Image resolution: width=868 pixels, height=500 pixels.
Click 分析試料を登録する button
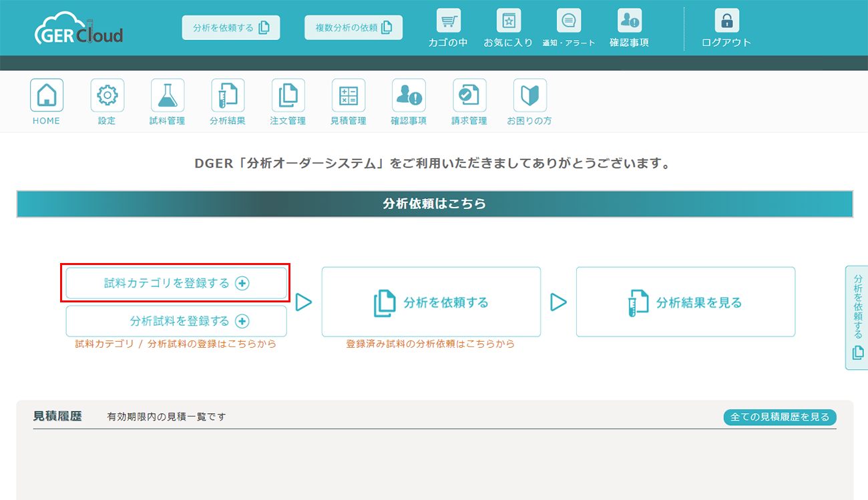click(x=176, y=321)
